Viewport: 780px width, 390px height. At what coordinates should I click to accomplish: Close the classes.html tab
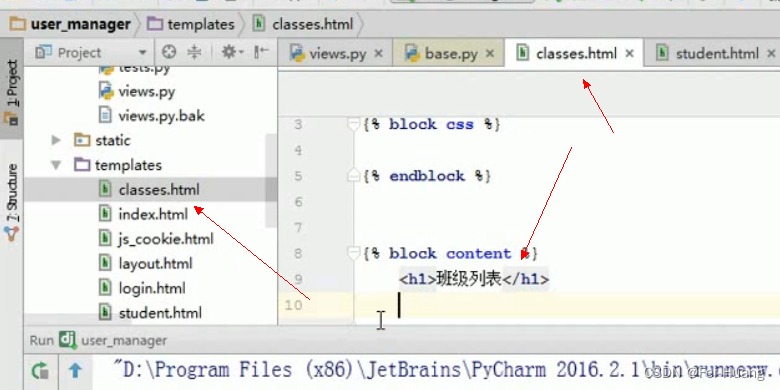(629, 53)
